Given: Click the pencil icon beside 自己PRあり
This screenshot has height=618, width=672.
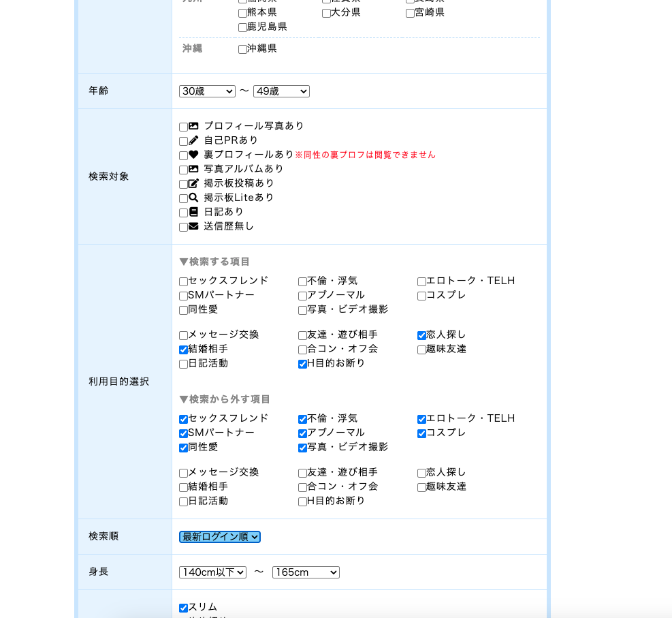Looking at the screenshot, I should click(194, 140).
